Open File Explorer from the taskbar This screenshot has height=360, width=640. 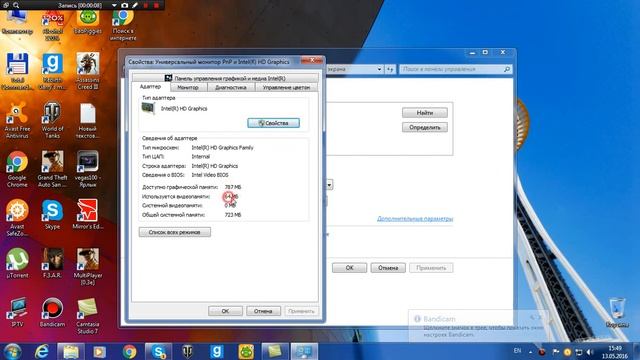coord(71,351)
